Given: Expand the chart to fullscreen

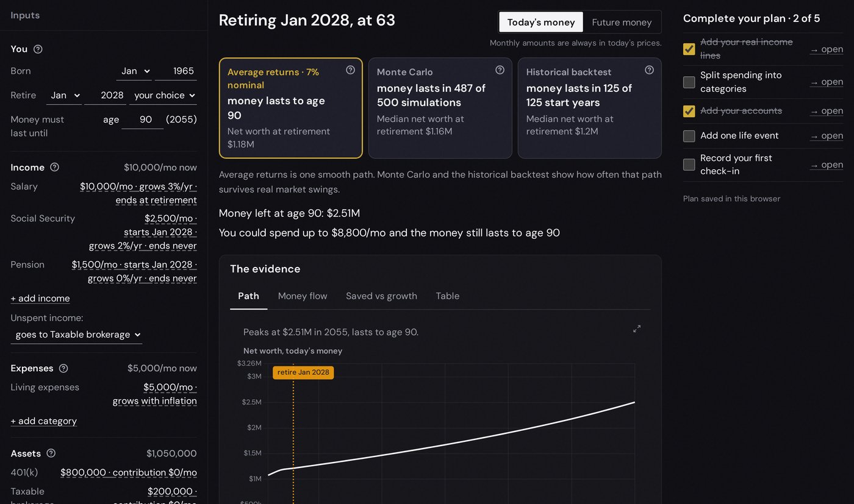Looking at the screenshot, I should pos(637,328).
